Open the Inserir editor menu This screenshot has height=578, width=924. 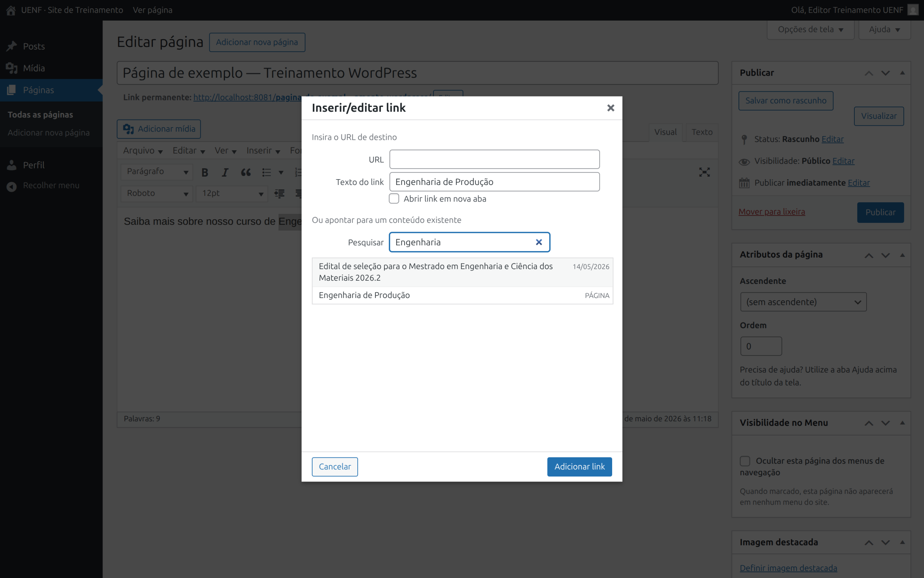263,151
